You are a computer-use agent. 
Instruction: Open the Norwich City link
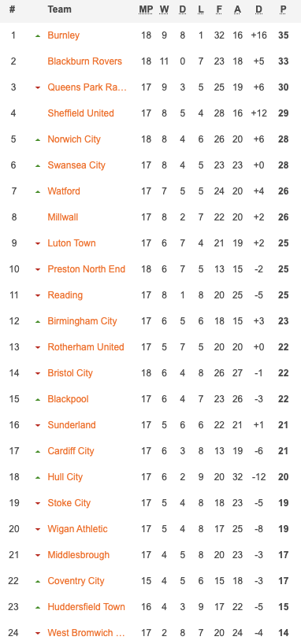point(74,139)
